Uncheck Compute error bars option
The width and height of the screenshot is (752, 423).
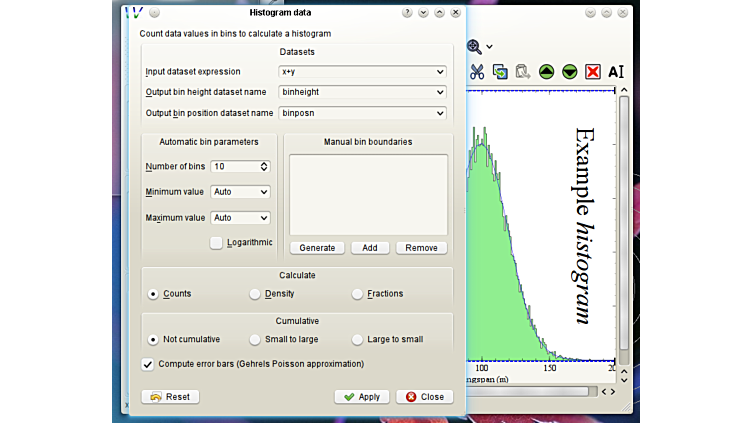pos(149,364)
